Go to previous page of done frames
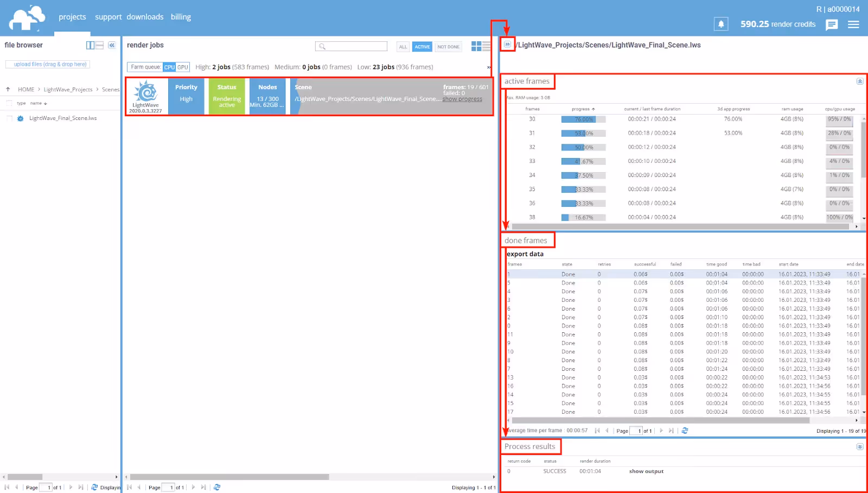Image resolution: width=868 pixels, height=493 pixels. click(x=607, y=431)
